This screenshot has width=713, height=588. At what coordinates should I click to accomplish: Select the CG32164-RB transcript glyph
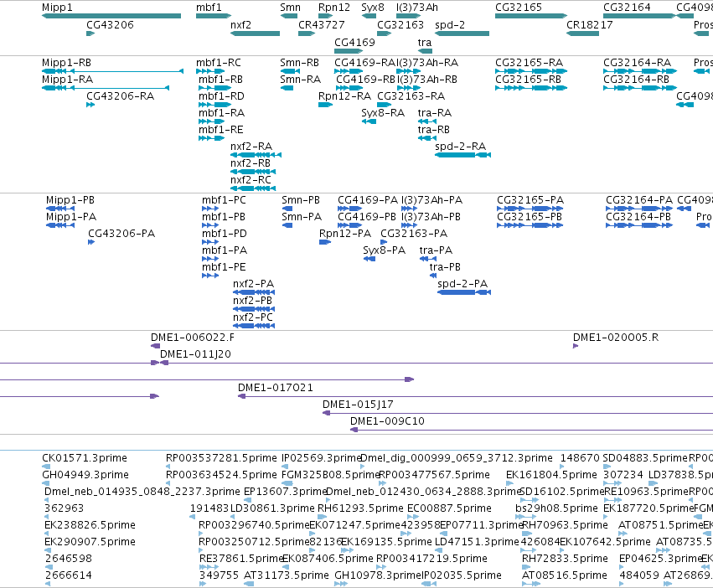pos(640,88)
